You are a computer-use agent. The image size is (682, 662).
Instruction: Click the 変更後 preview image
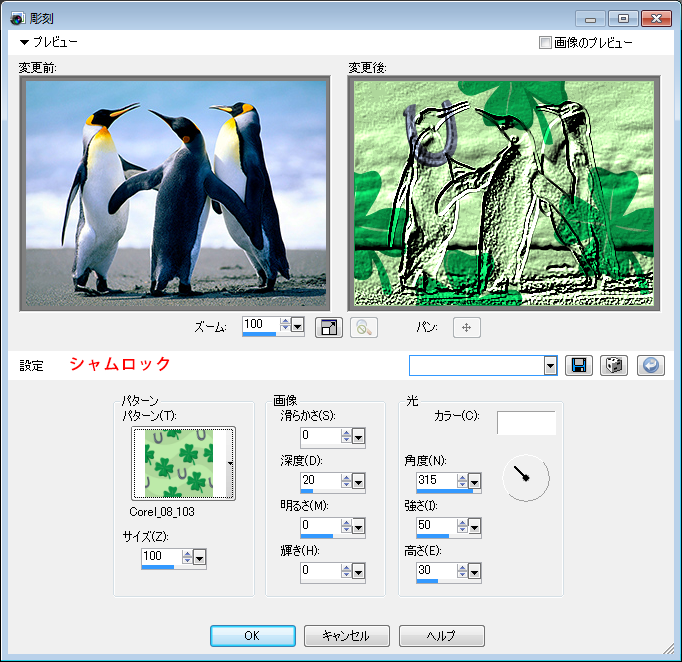(x=501, y=193)
